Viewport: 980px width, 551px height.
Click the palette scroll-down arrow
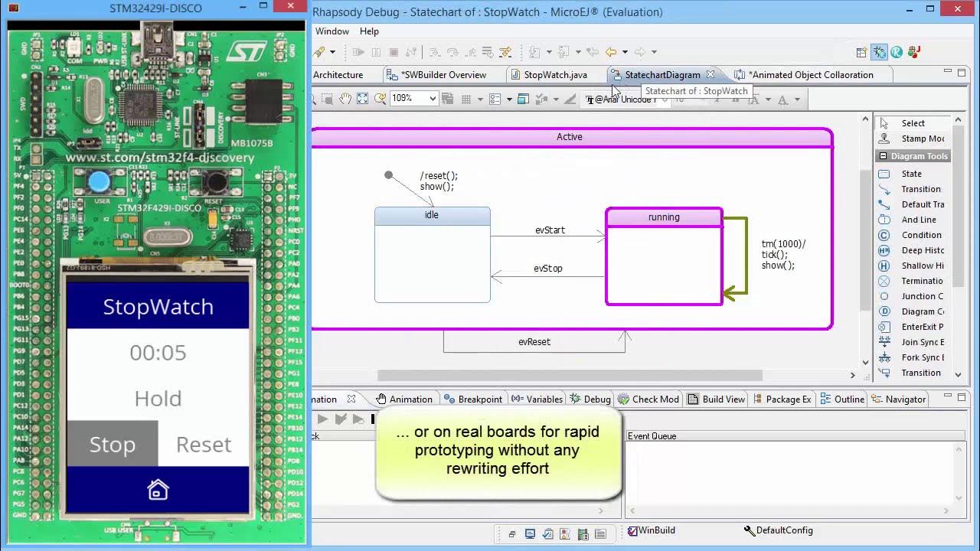958,374
